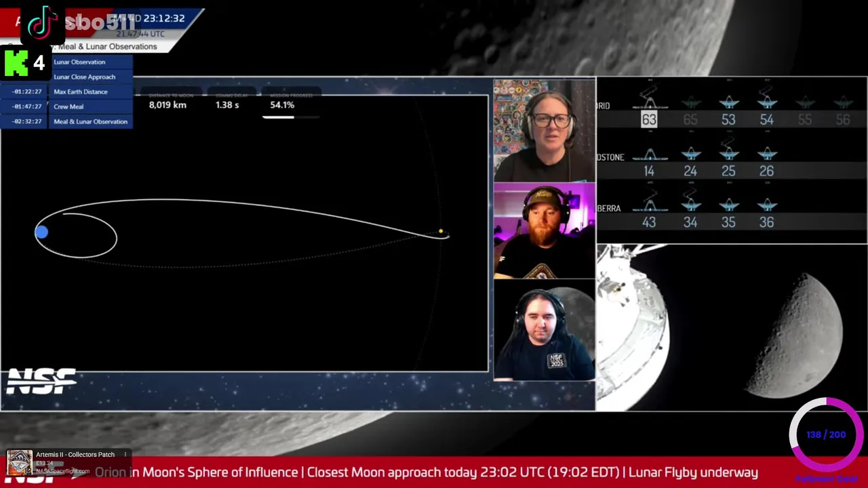The width and height of the screenshot is (868, 488).
Task: Click the TikTok logo icon
Action: tap(42, 22)
